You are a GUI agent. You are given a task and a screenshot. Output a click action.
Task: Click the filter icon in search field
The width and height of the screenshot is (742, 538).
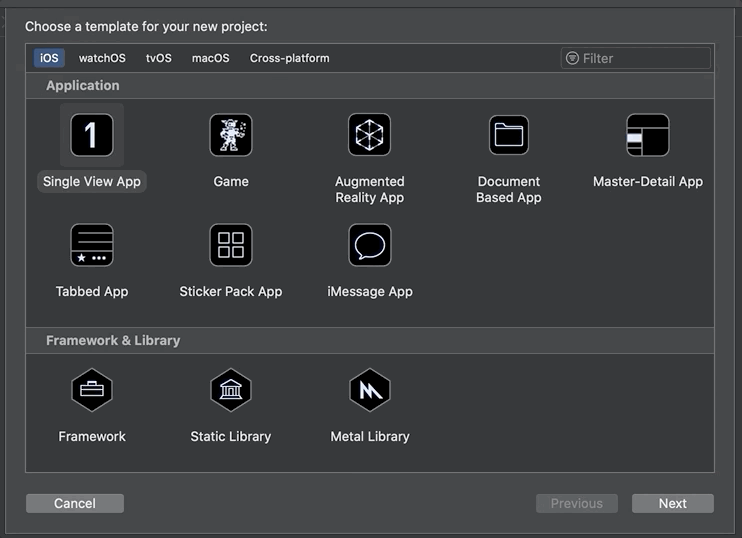pos(572,58)
